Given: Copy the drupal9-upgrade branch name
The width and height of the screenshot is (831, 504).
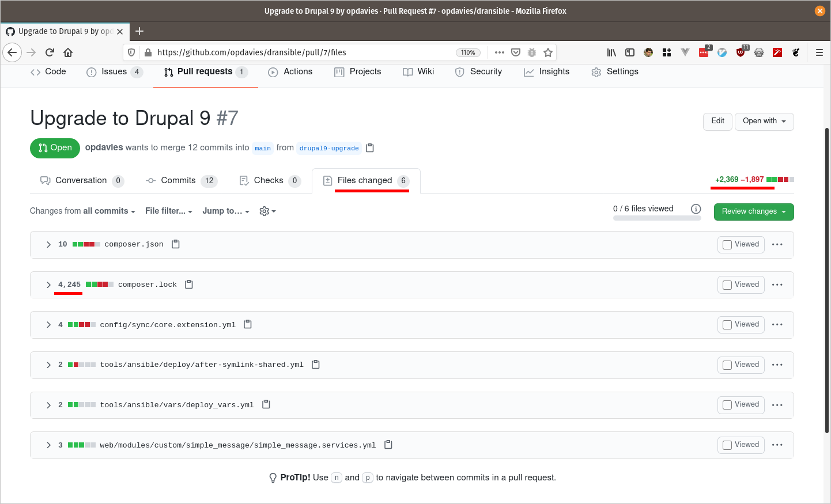Looking at the screenshot, I should 370,148.
